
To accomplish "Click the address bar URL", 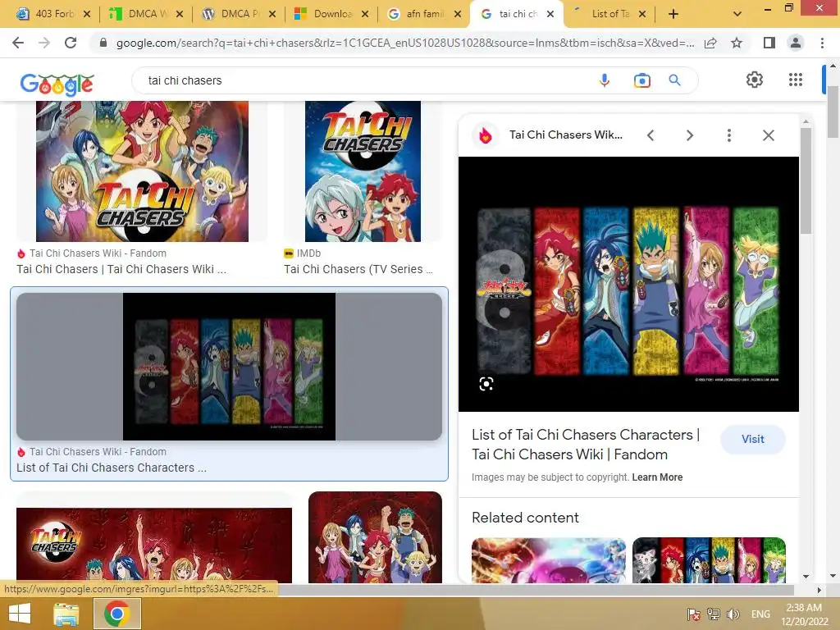I will (405, 43).
